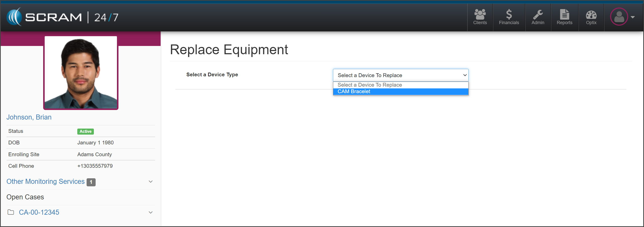
Task: Open the user account menu caret
Action: click(x=633, y=17)
